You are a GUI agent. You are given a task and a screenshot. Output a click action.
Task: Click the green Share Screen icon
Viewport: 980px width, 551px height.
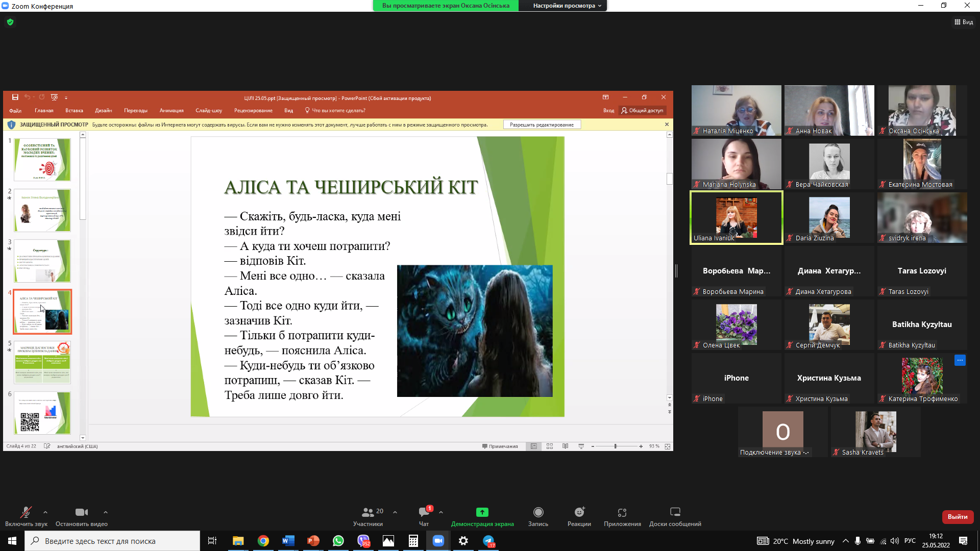[x=482, y=512]
